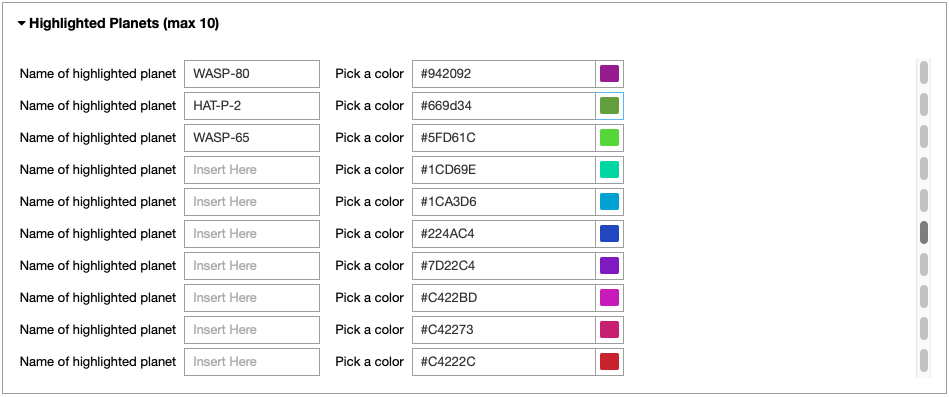Click the #224AC4 hex color field
Image resolution: width=949 pixels, height=397 pixels.
coord(504,234)
